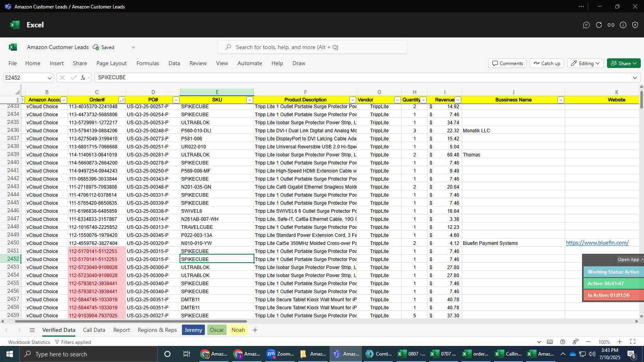
Task: Open Task View on the taskbar
Action: coord(187,354)
